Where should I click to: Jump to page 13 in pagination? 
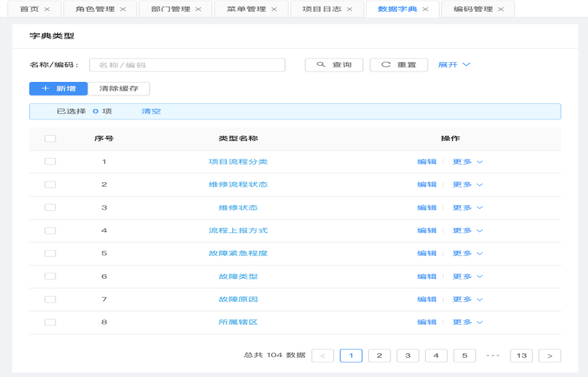[x=521, y=356]
